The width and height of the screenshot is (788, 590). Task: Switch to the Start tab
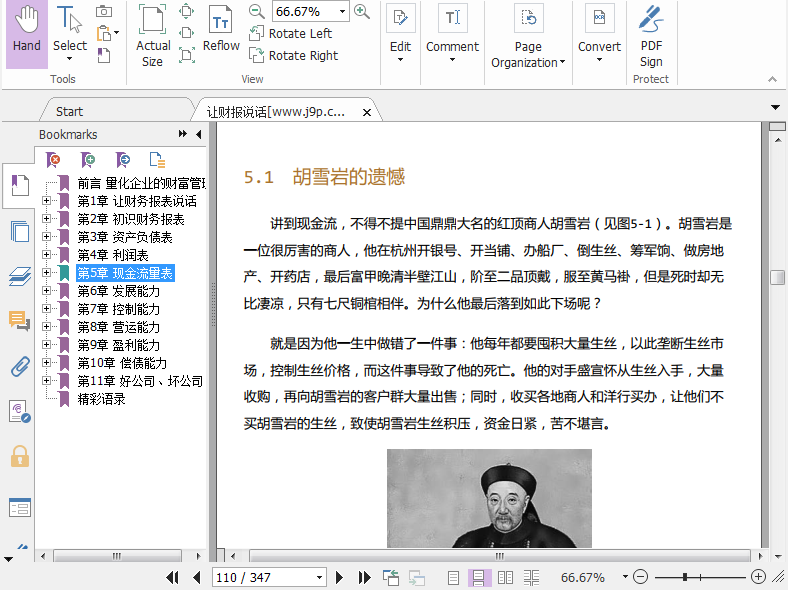[x=69, y=111]
